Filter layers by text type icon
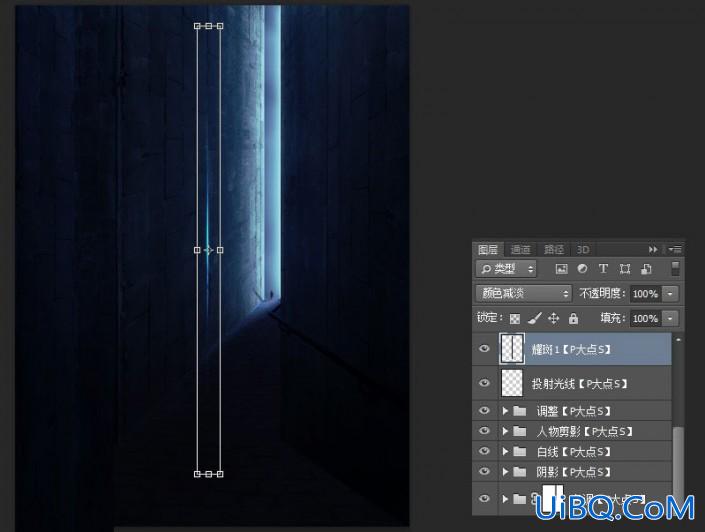705x532 pixels. 603,269
